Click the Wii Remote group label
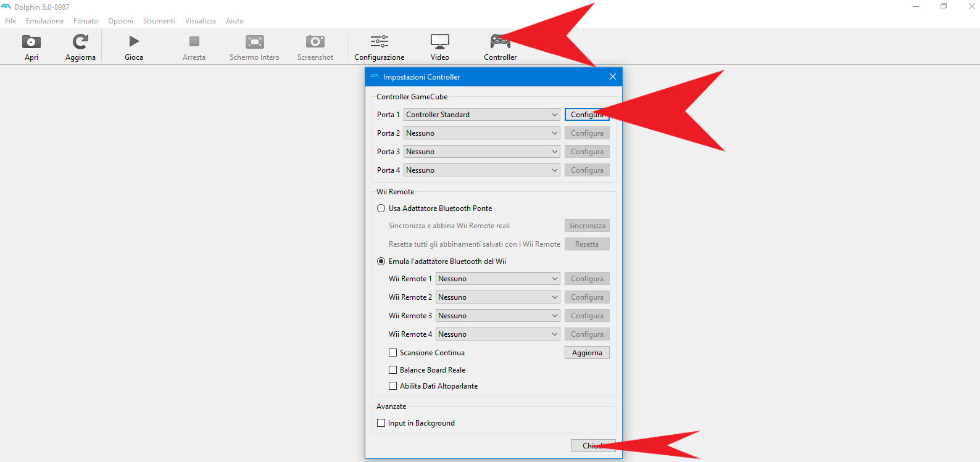Image resolution: width=980 pixels, height=462 pixels. [396, 192]
